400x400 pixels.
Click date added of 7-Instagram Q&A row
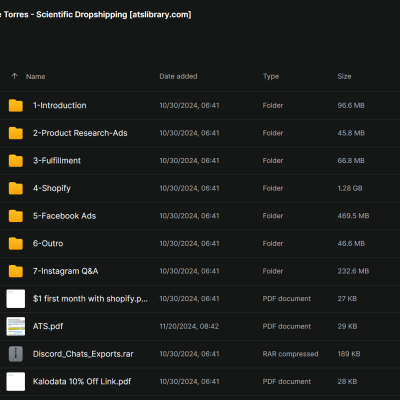[189, 271]
